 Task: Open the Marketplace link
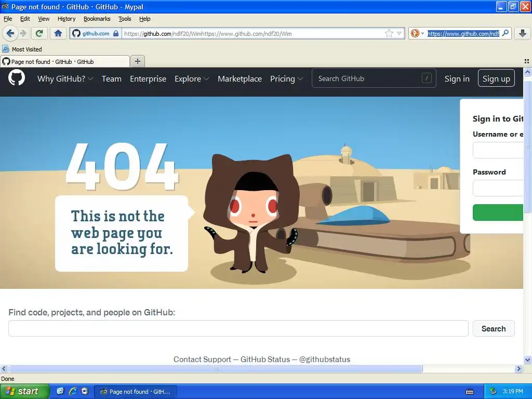click(240, 79)
